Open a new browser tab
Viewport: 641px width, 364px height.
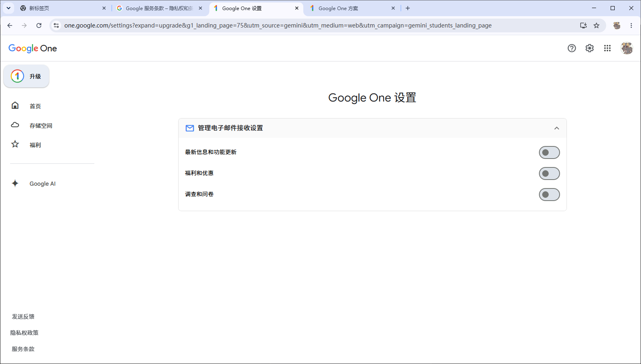(x=408, y=8)
